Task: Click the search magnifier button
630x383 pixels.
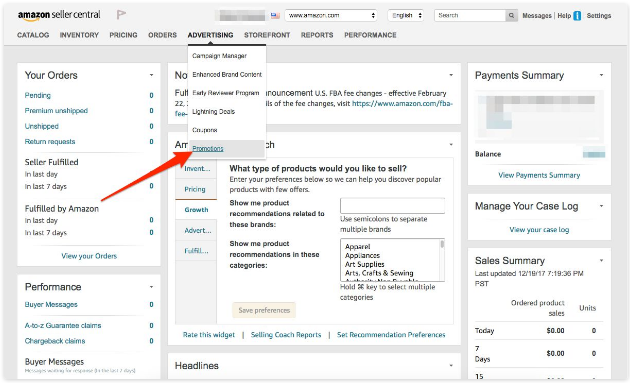Action: click(511, 16)
